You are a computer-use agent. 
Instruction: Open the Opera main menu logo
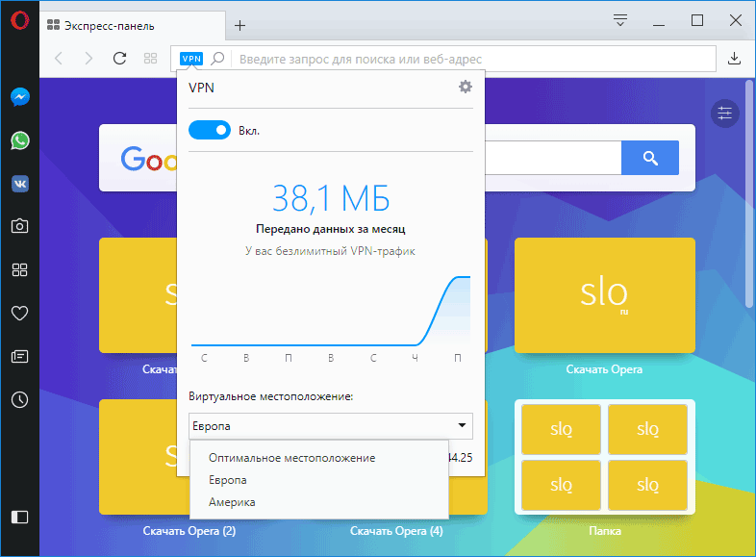[x=20, y=21]
